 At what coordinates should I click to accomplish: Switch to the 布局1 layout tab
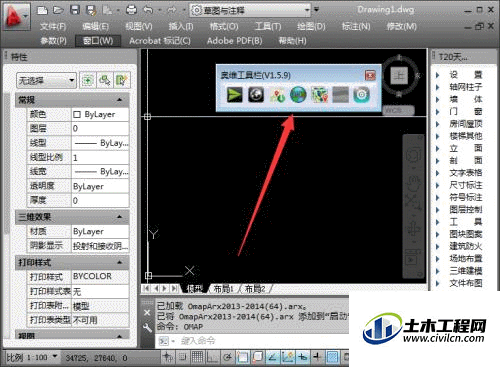[x=223, y=289]
